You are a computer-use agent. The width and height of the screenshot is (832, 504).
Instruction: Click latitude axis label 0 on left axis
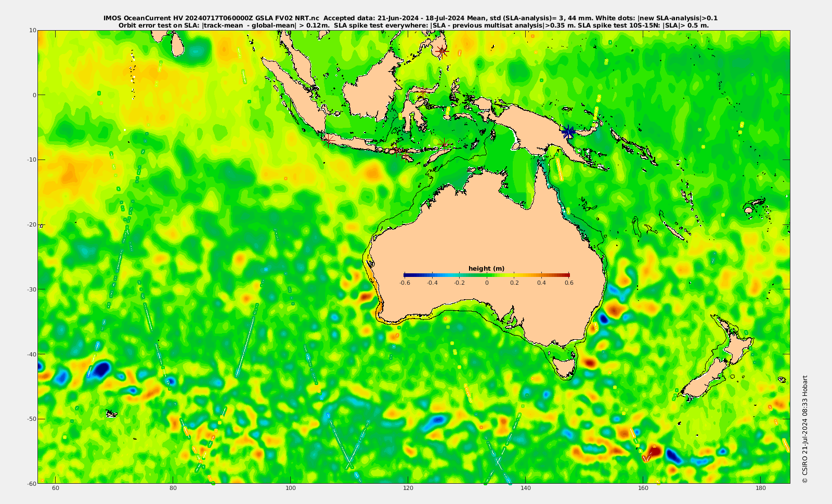[x=34, y=95]
